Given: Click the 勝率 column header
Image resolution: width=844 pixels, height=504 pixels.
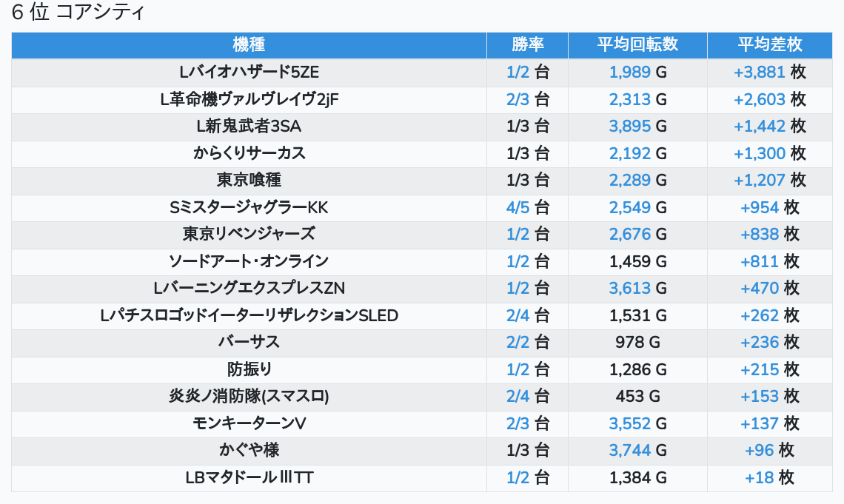Looking at the screenshot, I should (x=527, y=44).
